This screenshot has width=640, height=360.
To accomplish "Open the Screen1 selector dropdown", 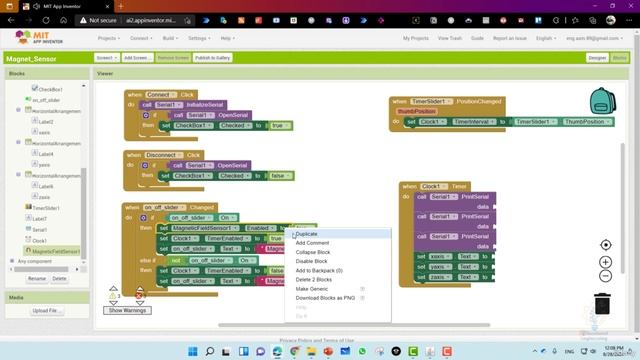I will pyautogui.click(x=107, y=58).
